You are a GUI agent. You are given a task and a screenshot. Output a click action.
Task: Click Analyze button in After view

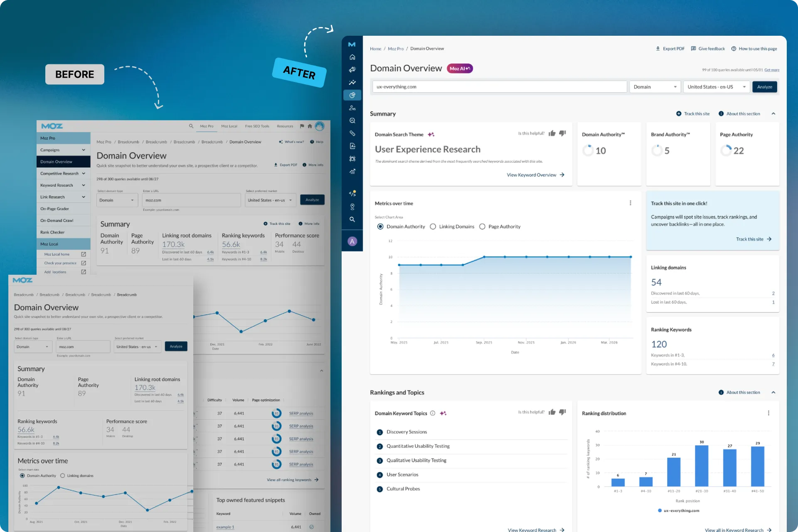(765, 87)
